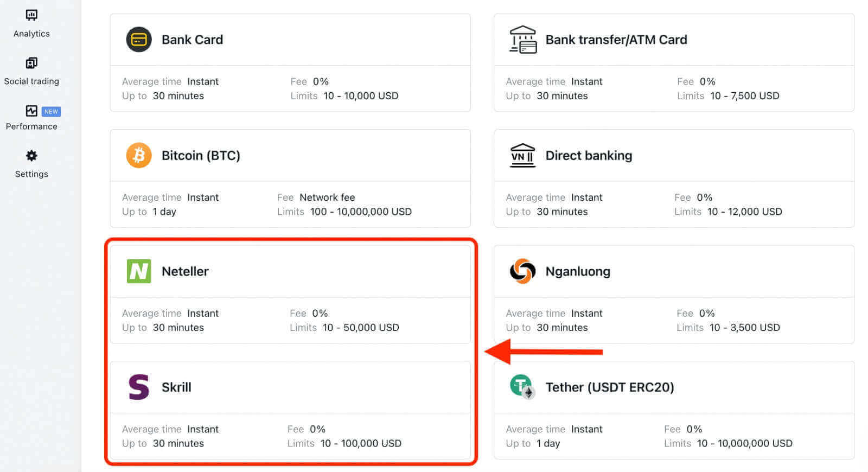
Task: Open Settings via the gear icon
Action: pos(31,156)
